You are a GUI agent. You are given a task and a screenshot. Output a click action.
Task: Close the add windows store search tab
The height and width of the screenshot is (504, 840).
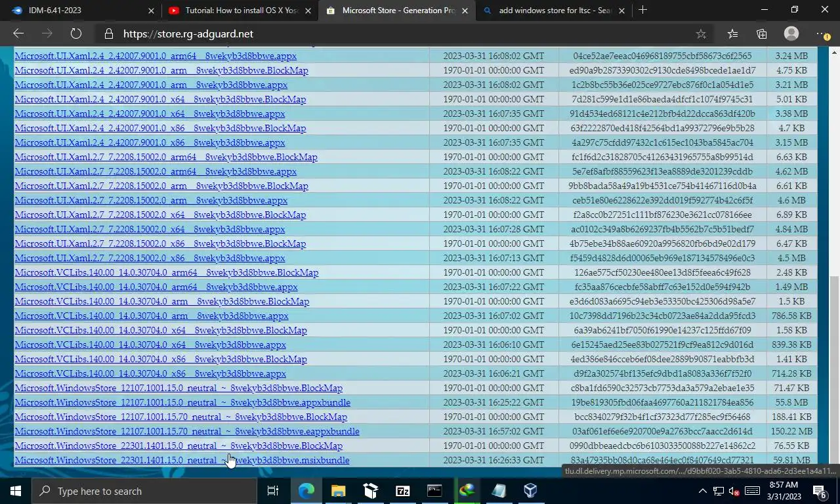click(622, 10)
